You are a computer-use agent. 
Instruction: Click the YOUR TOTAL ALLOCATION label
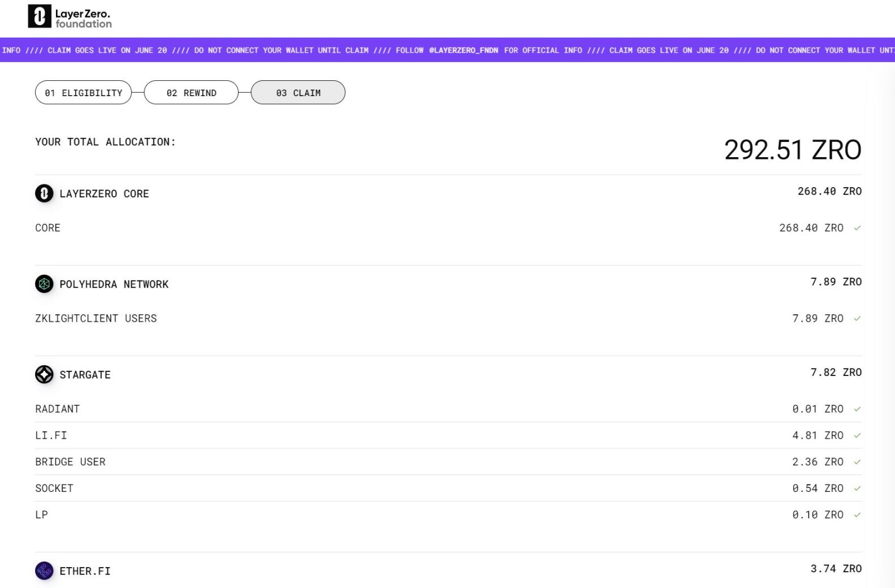(x=105, y=142)
